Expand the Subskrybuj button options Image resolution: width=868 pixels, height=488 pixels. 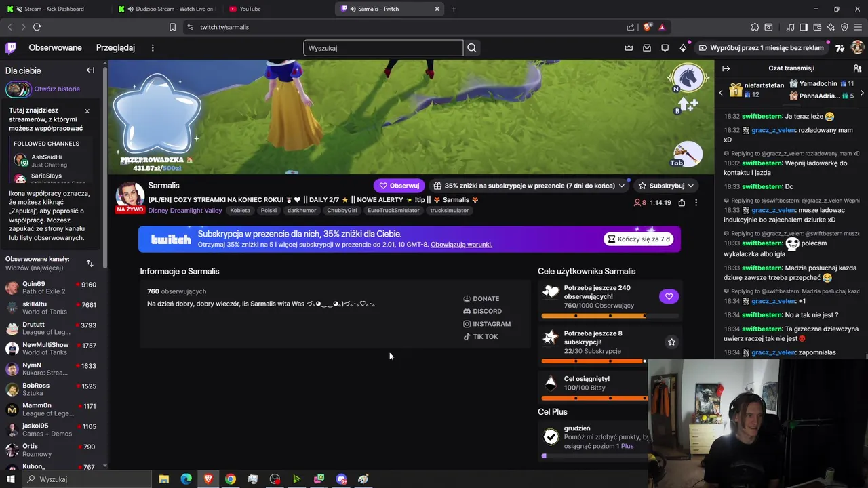(691, 186)
